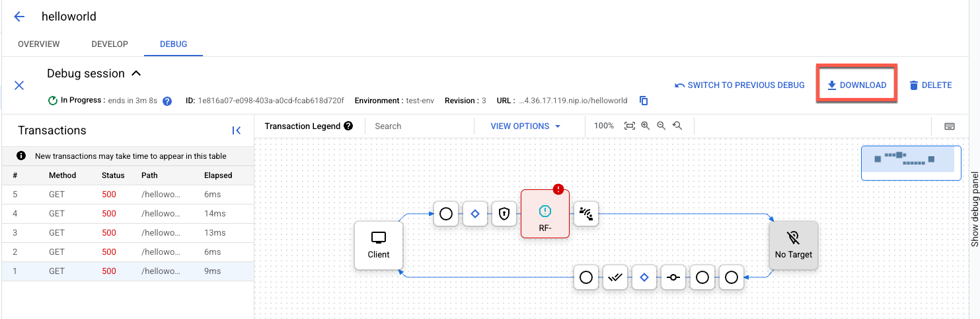The width and height of the screenshot is (980, 319).
Task: Click the DOWNLOAD button
Action: [856, 85]
